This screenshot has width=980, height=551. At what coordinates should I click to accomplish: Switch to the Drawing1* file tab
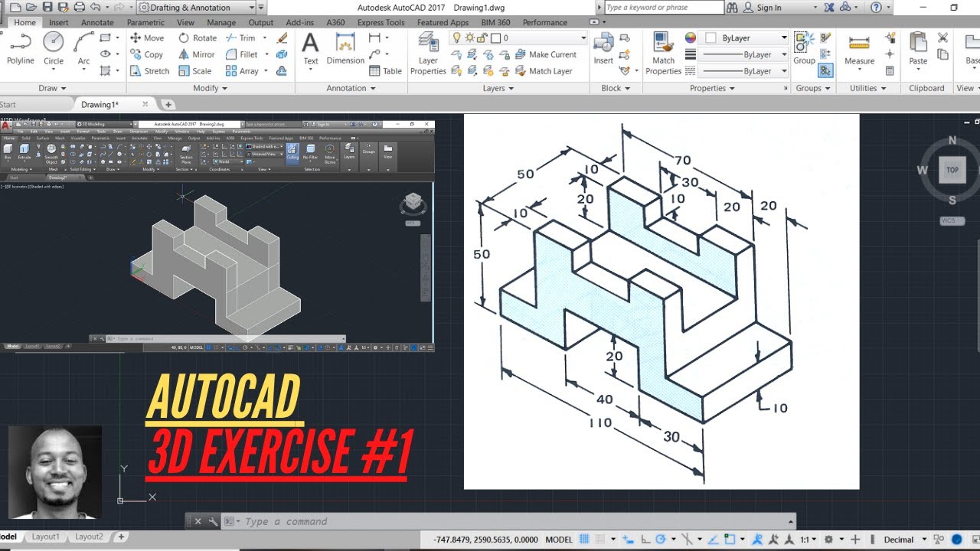point(100,105)
